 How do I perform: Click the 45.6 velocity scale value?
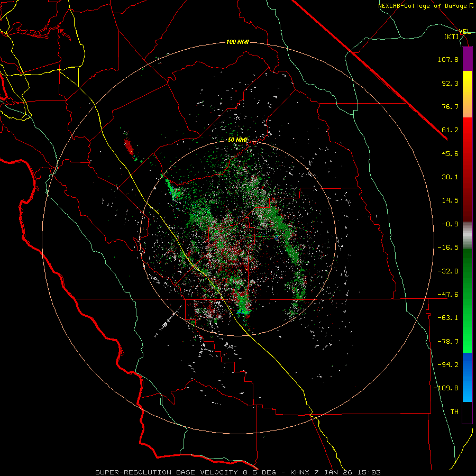[x=450, y=153]
